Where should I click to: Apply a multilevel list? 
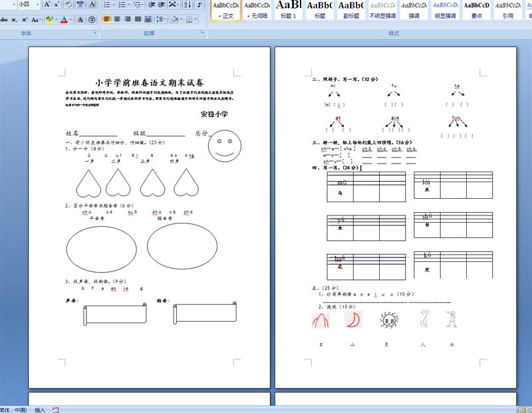(x=138, y=5)
